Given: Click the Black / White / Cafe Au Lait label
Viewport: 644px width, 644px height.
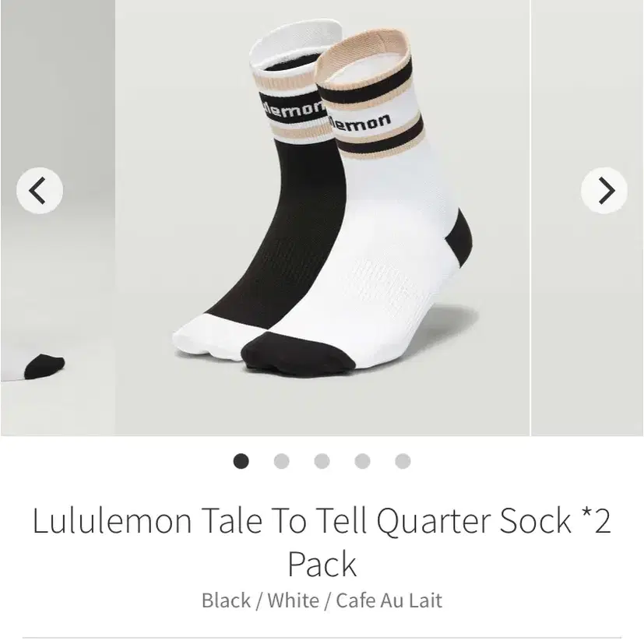Looking at the screenshot, I should pos(322,600).
